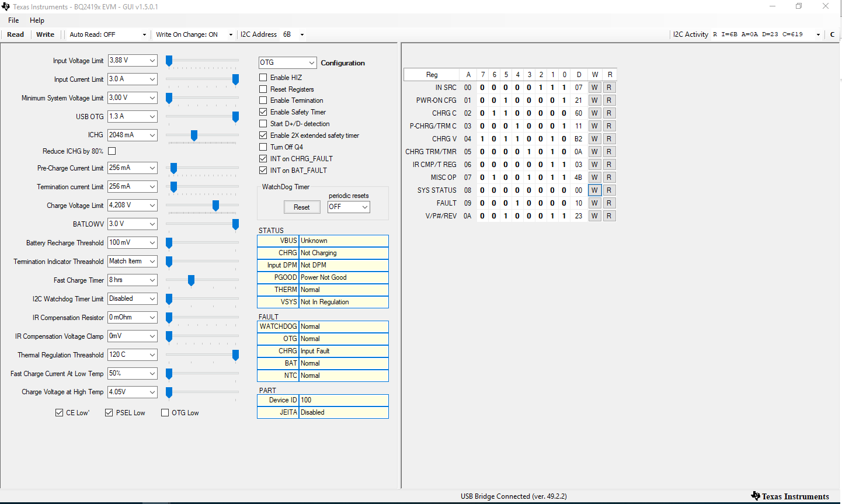Click the WatchDog Timer Reset button
Screen dimensions: 842x504
click(x=302, y=207)
